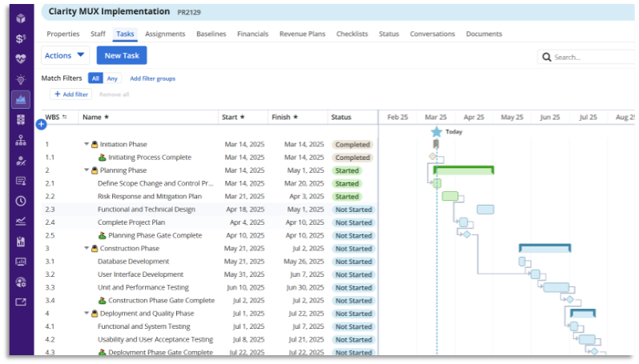Open the stacked server sidebar icon

21,120
